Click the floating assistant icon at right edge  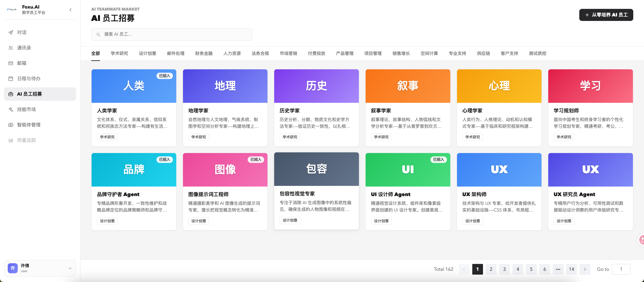641,240
